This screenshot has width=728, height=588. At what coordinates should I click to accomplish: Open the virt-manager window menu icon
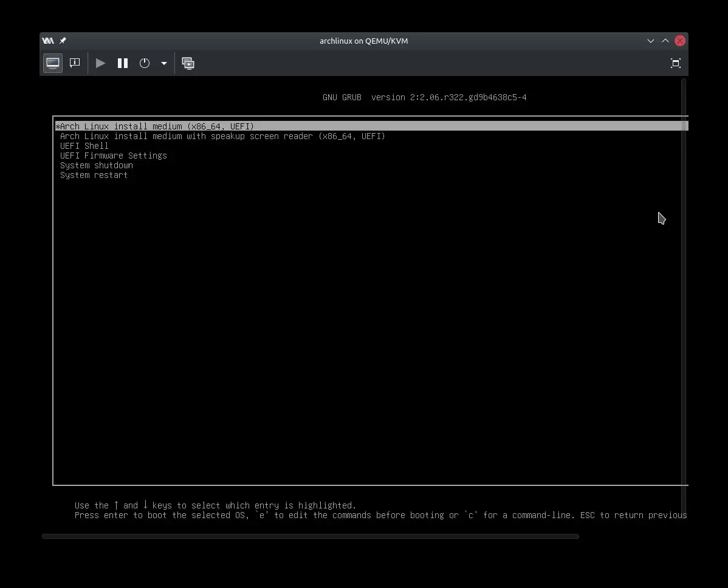point(47,41)
